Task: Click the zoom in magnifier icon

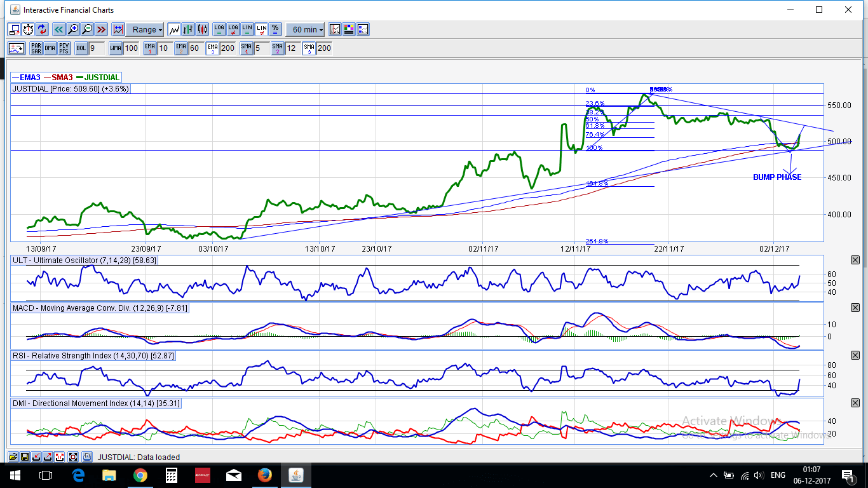Action: pyautogui.click(x=73, y=30)
